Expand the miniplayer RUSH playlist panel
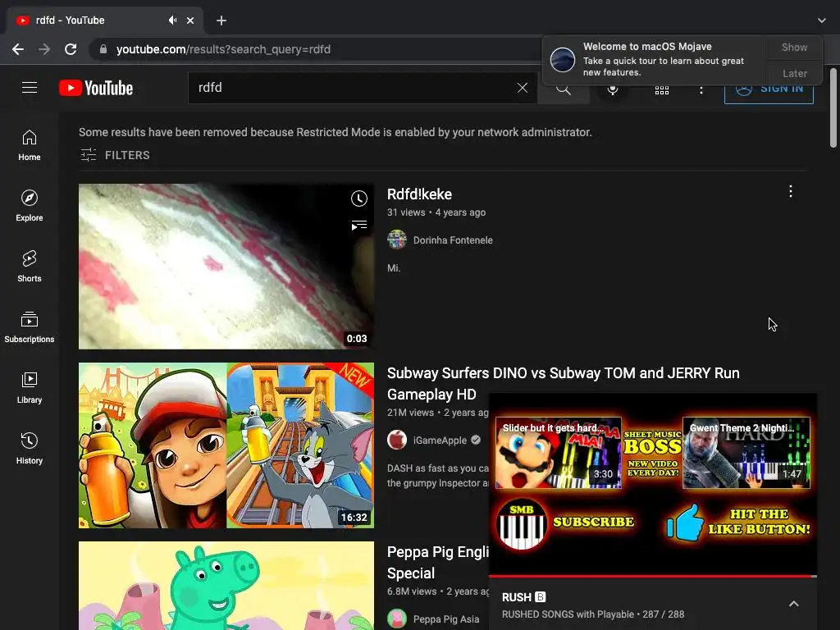The height and width of the screenshot is (630, 840). tap(793, 604)
